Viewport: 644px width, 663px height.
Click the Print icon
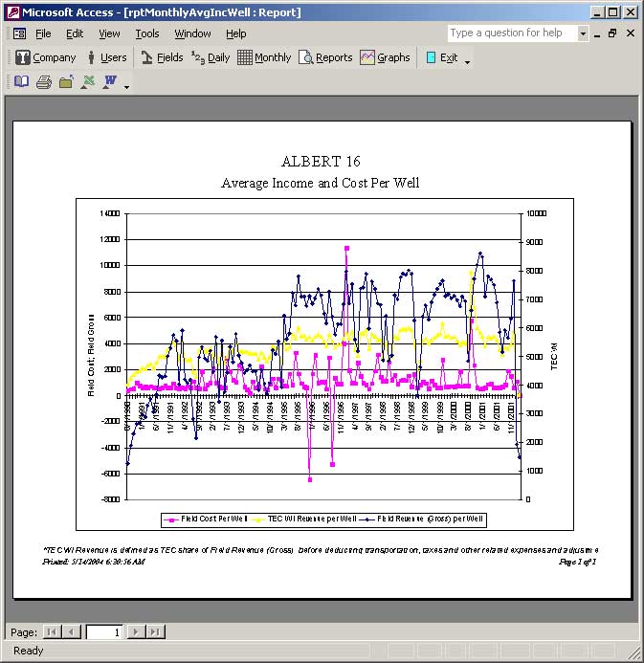pos(44,81)
